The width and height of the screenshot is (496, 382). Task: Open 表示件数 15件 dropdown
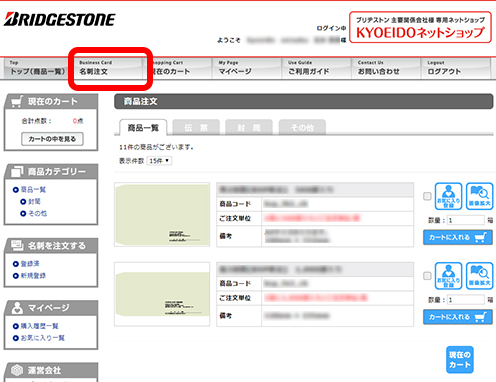(159, 161)
